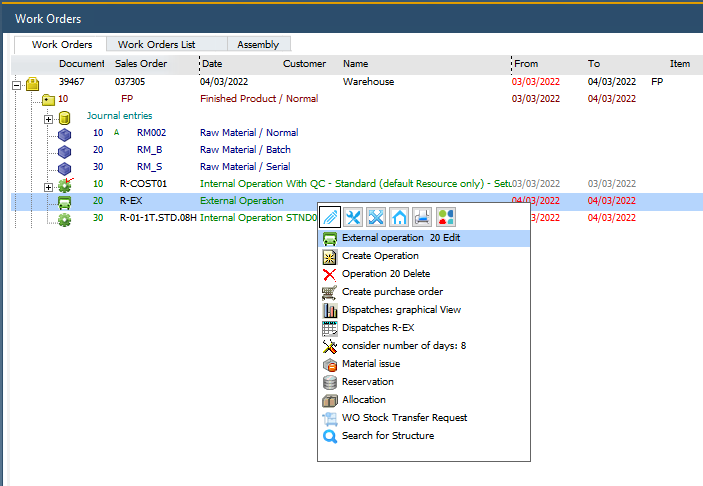The height and width of the screenshot is (486, 703).
Task: Expand the R-COST01 operation node
Action: [x=48, y=186]
